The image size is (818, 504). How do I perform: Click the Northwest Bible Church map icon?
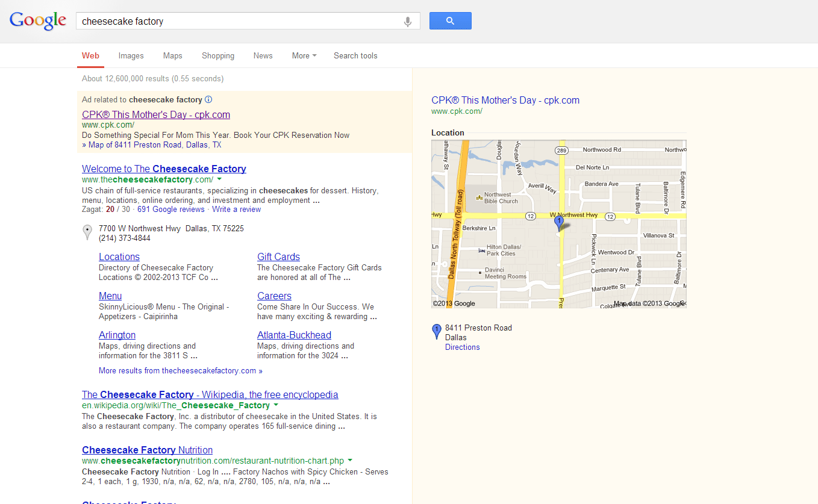(x=479, y=197)
